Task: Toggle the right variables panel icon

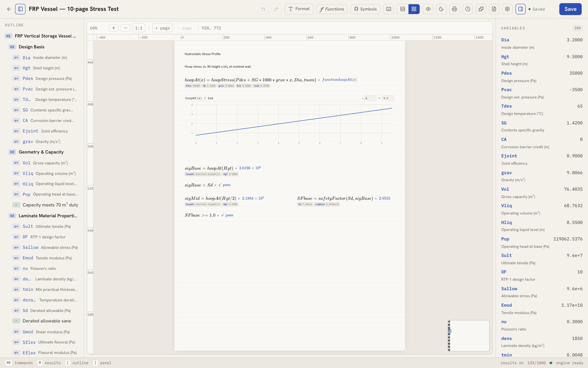Action: click(520, 9)
